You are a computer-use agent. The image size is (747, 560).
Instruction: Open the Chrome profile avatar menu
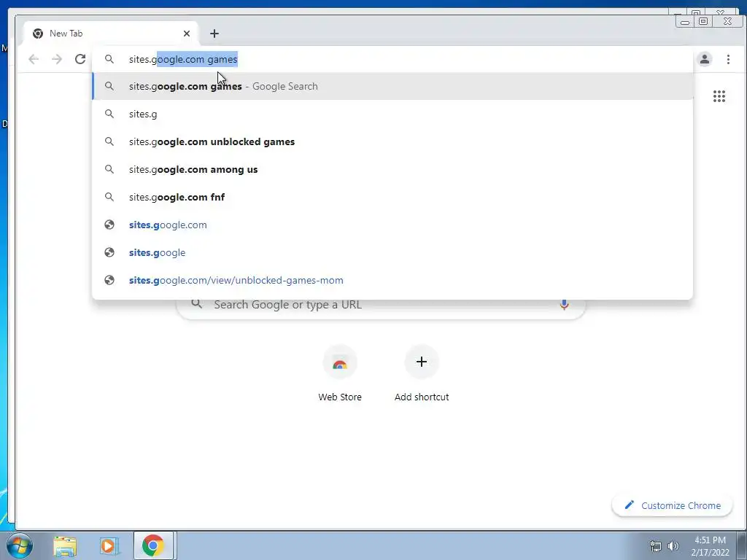point(705,59)
